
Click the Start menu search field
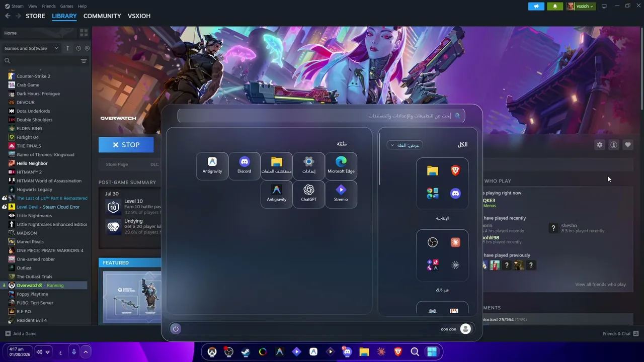(321, 116)
